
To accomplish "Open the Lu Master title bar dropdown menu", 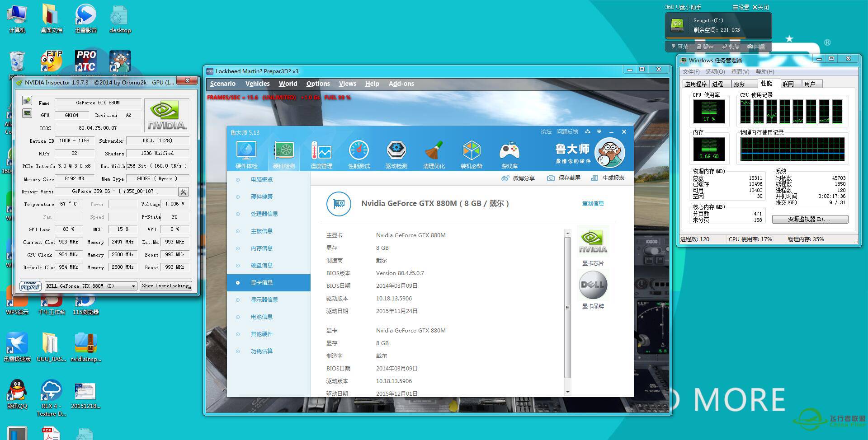I will pos(599,132).
